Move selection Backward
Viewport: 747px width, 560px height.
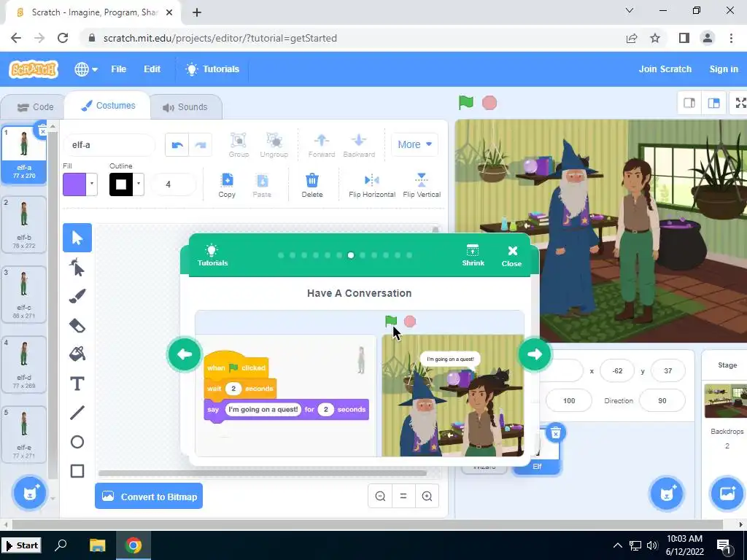click(359, 145)
